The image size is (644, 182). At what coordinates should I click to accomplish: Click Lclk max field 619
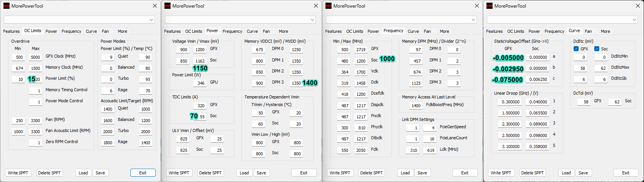[x=430, y=150]
